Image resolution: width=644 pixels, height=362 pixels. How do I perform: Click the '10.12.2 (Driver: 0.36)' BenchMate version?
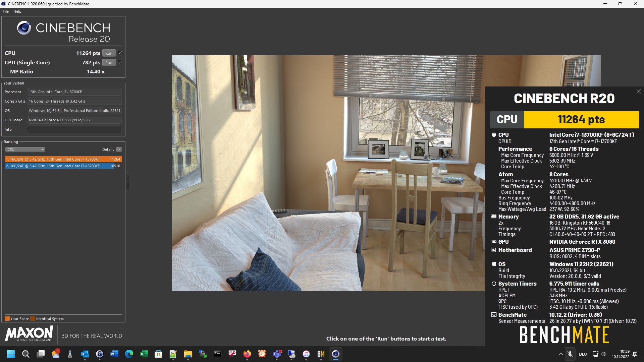pos(576,315)
